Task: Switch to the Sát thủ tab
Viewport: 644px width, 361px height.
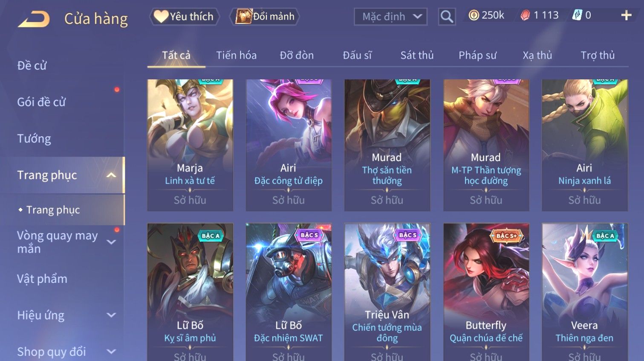Action: (417, 55)
